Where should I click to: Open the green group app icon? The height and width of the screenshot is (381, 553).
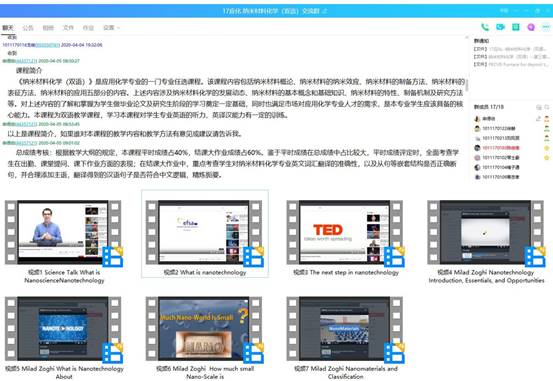click(x=516, y=27)
